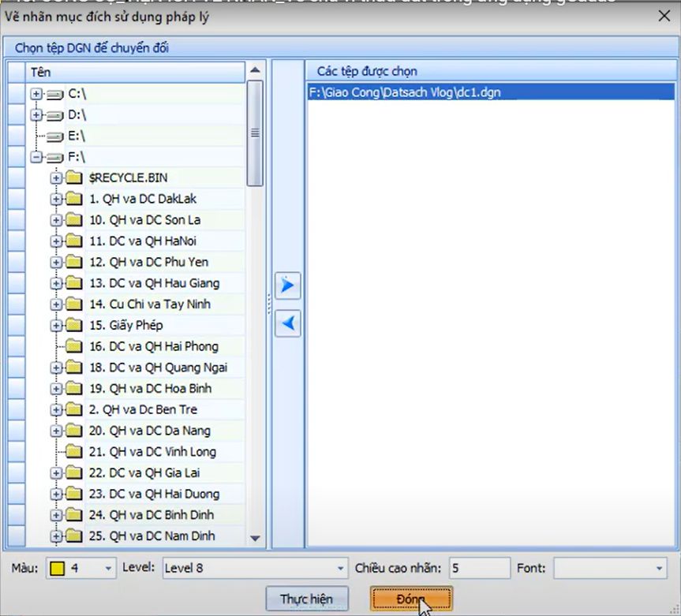This screenshot has height=616, width=681.
Task: Open the Level 8 dropdown list
Action: pos(340,568)
